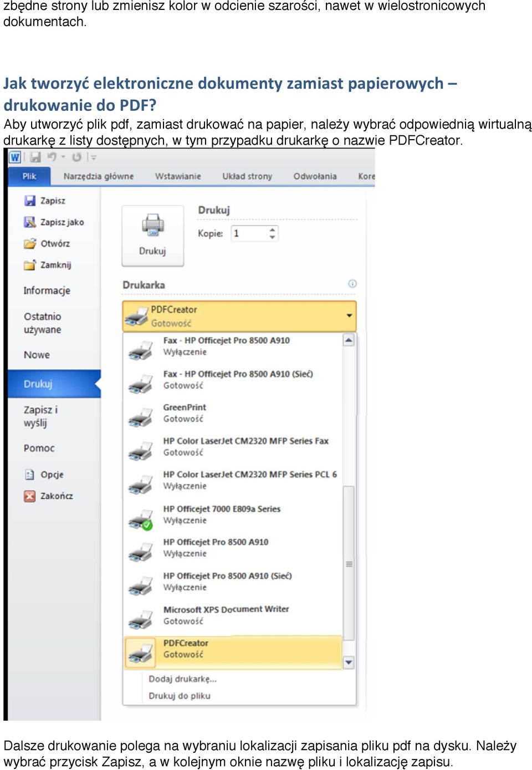Open the Informacje section
The width and height of the screenshot is (532, 770).
pos(47,290)
